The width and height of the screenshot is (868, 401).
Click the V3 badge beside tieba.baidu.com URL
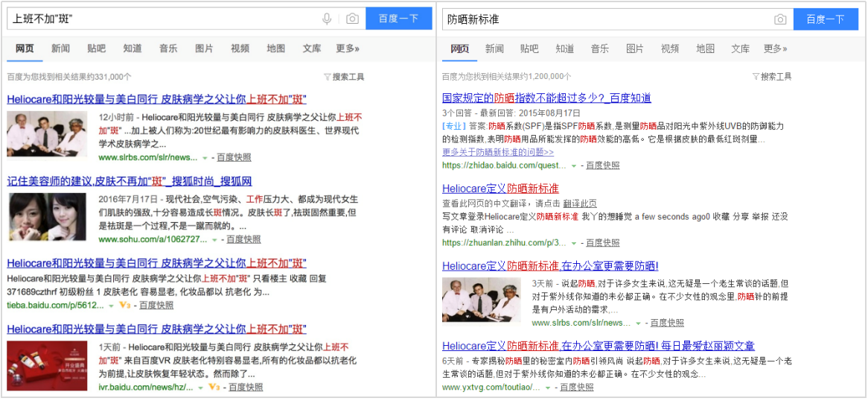point(124,306)
